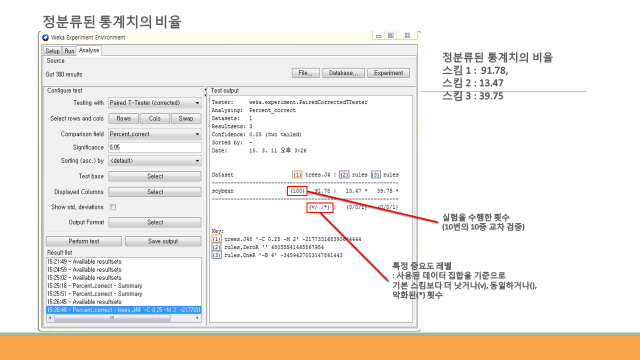
Task: Open the Setup tab
Action: tap(52, 51)
